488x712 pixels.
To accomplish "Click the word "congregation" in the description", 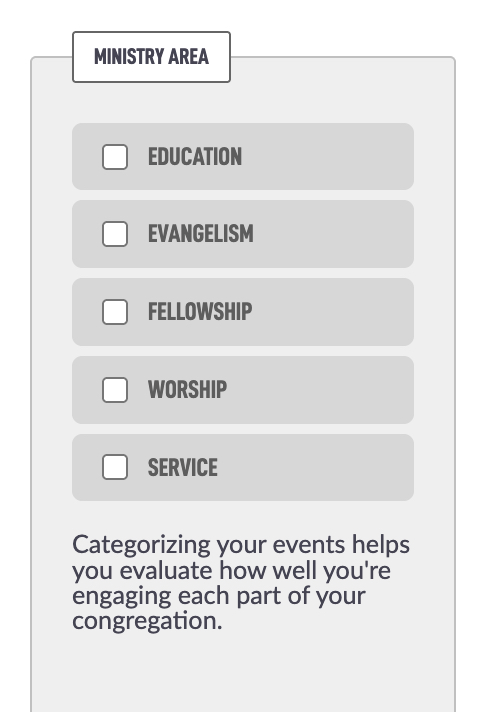I will (146, 622).
